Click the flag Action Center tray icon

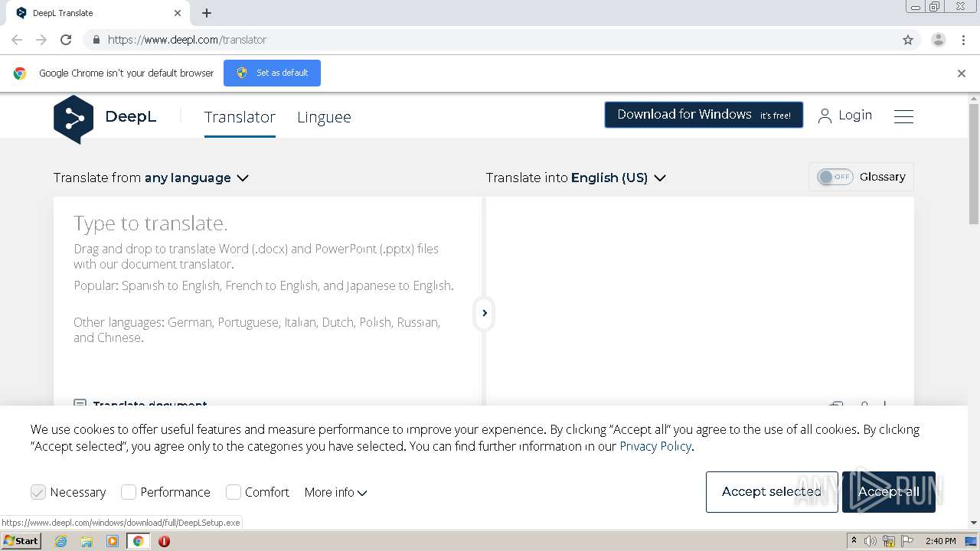tap(907, 541)
